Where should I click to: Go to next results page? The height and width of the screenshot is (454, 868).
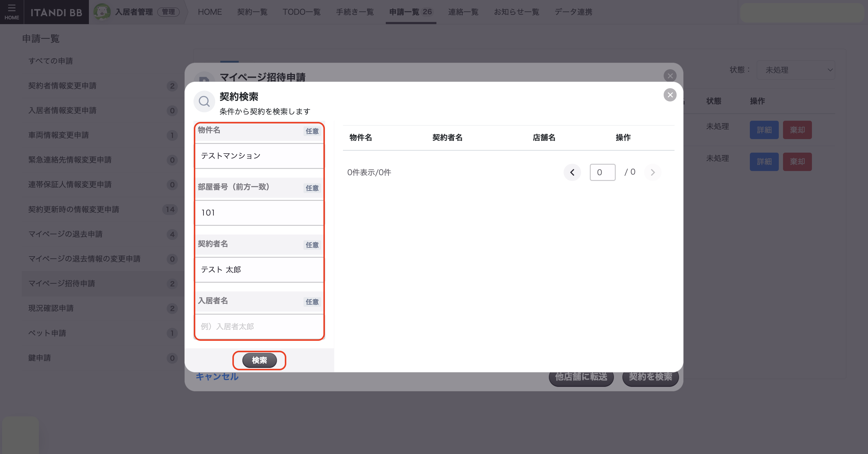653,172
